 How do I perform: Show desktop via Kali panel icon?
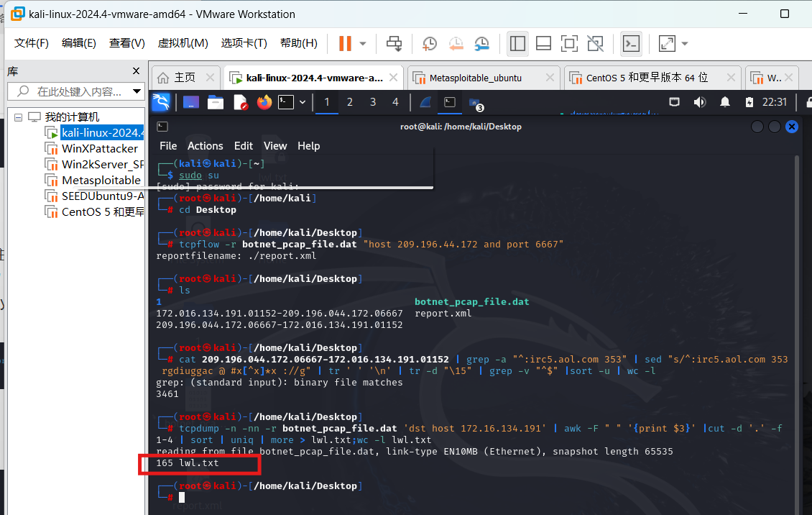pyautogui.click(x=191, y=103)
